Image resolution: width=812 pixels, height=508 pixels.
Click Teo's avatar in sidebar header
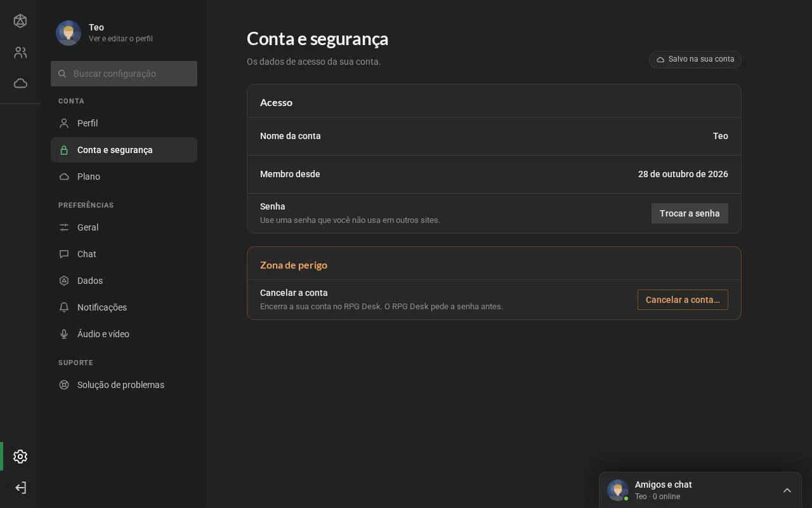[69, 33]
